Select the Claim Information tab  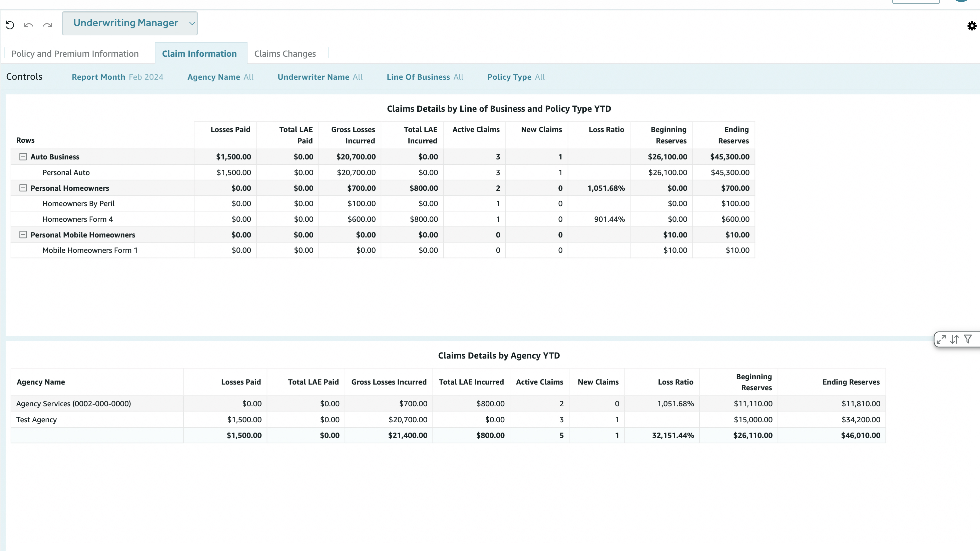coord(199,54)
